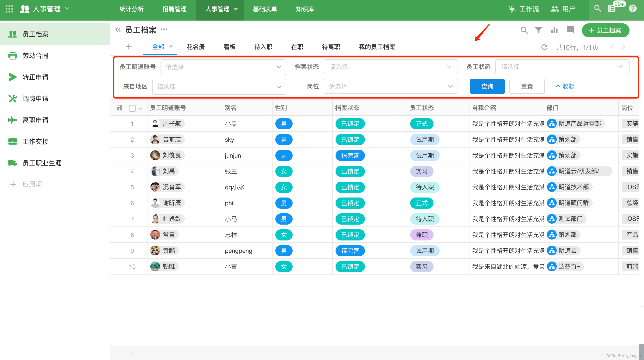Image resolution: width=644 pixels, height=360 pixels.
Task: Open the 招聘管理 top menu
Action: click(x=174, y=9)
